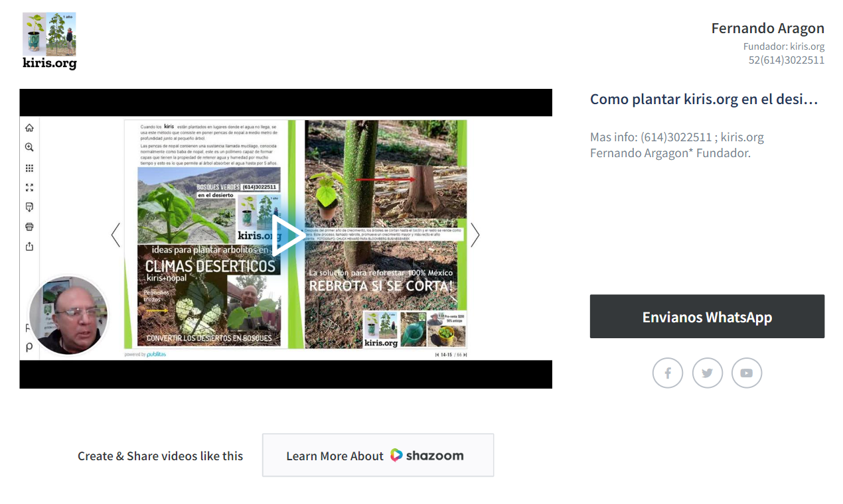Viewport: 843px width, 504px height.
Task: Click the 'CLIMAS DESERTICOS' heading on flipbook page
Action: click(210, 266)
